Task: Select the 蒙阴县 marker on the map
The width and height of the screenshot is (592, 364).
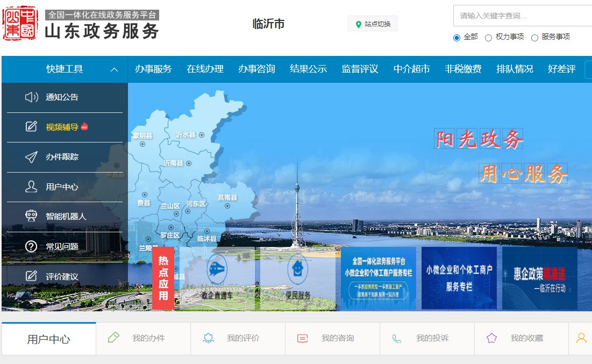Action: click(x=142, y=144)
